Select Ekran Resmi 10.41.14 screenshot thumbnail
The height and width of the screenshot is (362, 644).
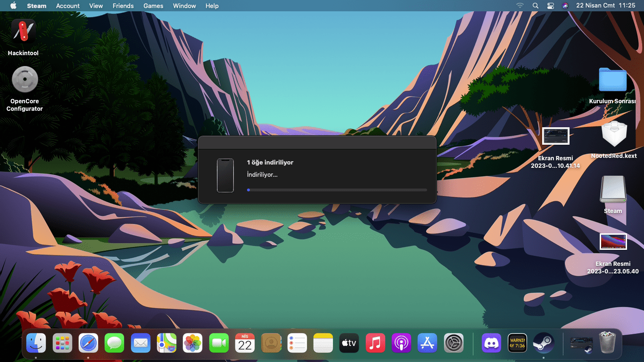coord(555,136)
